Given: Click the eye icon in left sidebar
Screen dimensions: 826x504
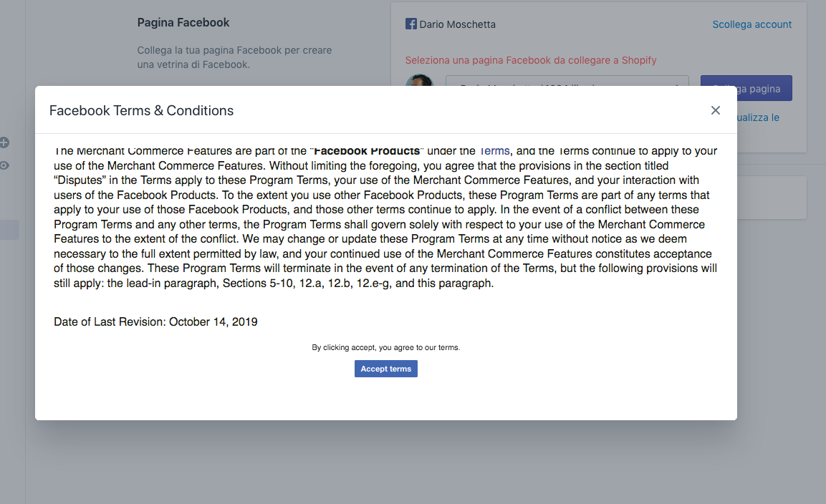Looking at the screenshot, I should 4,165.
